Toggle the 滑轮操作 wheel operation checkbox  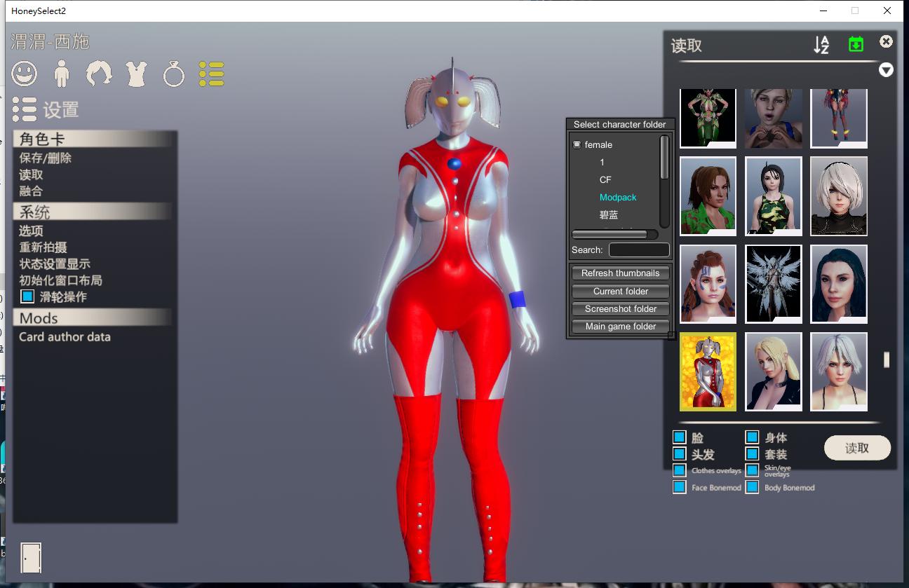click(27, 296)
